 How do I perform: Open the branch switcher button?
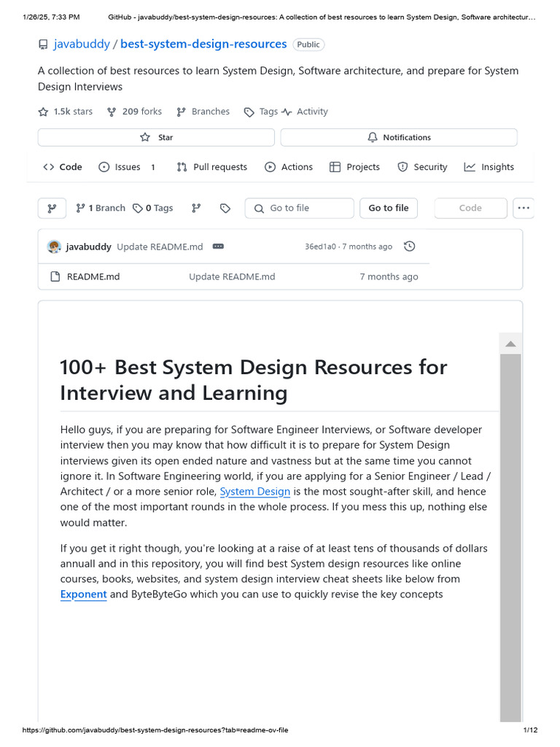pyautogui.click(x=52, y=208)
